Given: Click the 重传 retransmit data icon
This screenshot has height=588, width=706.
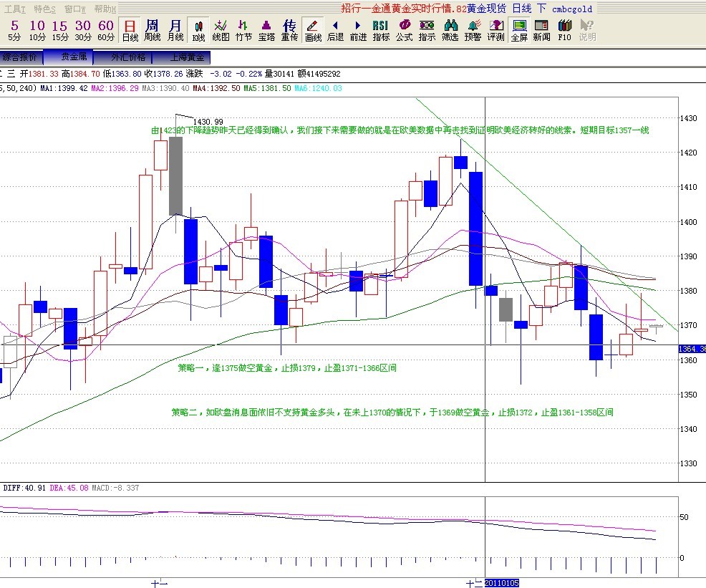Looking at the screenshot, I should [x=289, y=31].
